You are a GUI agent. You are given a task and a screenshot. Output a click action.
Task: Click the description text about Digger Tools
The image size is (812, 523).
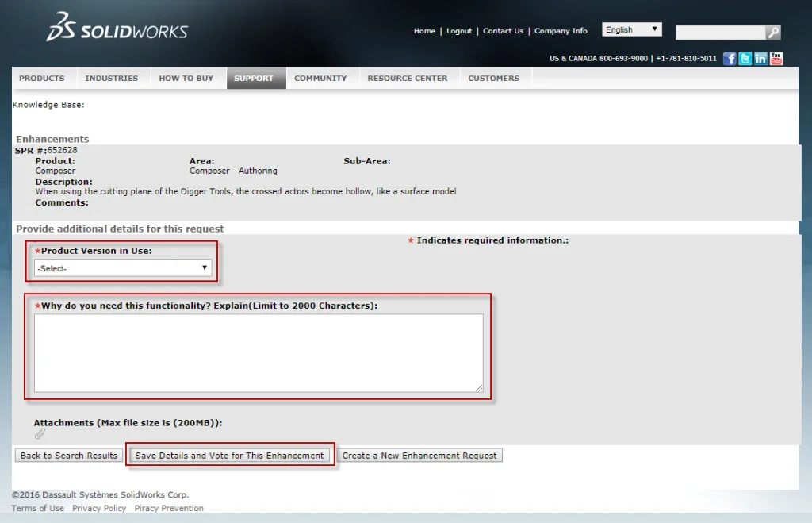pos(246,191)
